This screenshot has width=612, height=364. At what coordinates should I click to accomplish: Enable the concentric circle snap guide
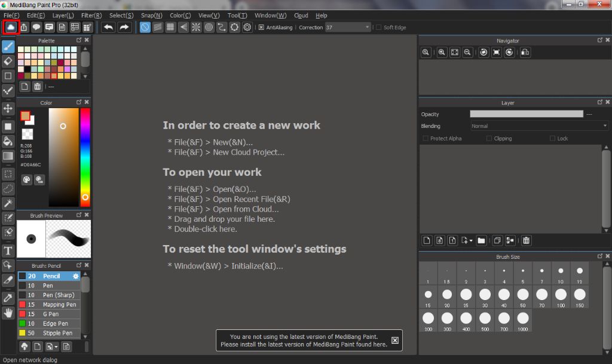tap(209, 27)
